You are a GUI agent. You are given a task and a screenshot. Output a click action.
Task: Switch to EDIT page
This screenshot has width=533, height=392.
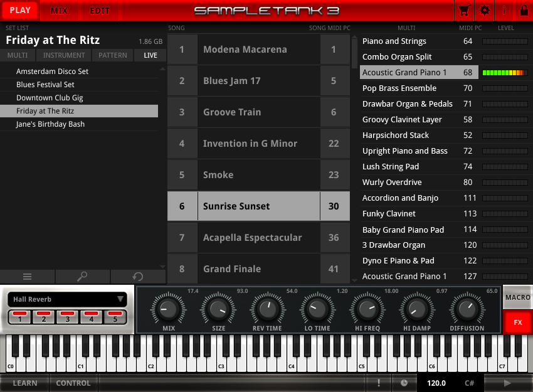(x=100, y=11)
